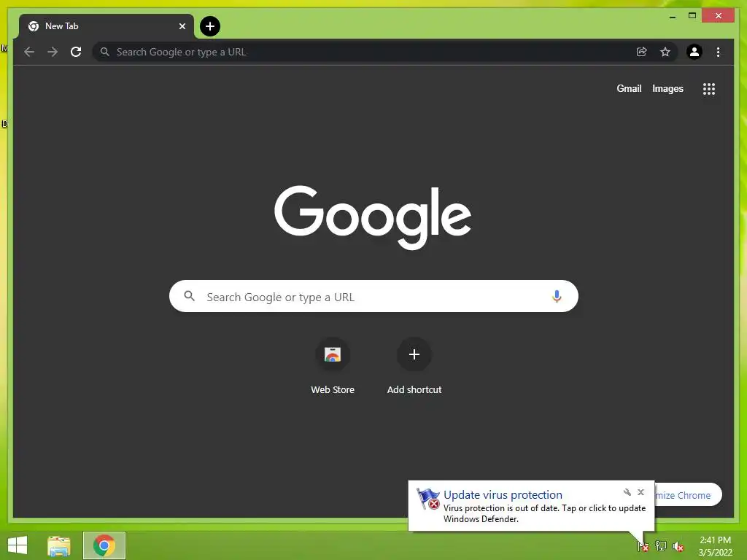Screen dimensions: 747x560
Task: Open the Web Store shortcut
Action: click(333, 366)
